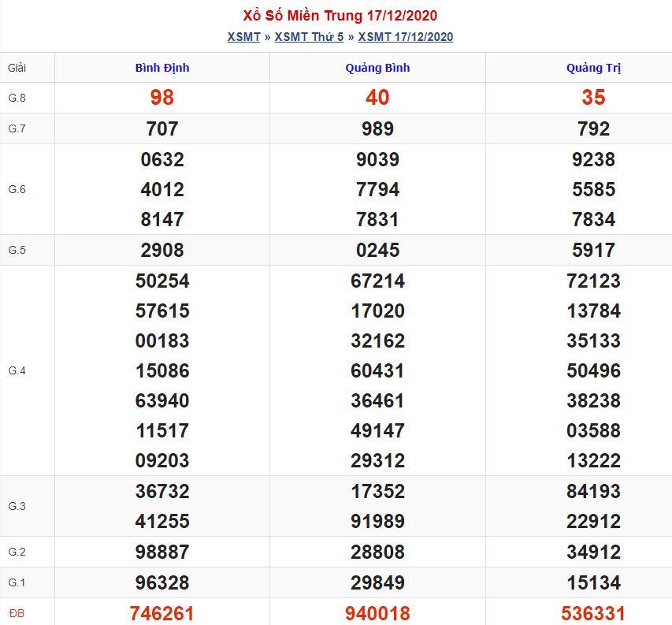Screen dimensions: 672x625
Task: Click G.5 number 5917
Action: (x=593, y=251)
